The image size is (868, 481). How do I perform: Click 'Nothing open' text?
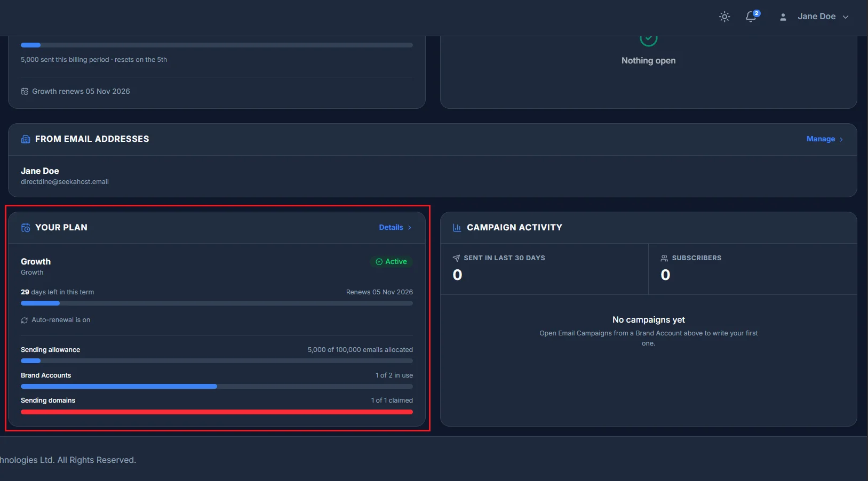coord(649,61)
